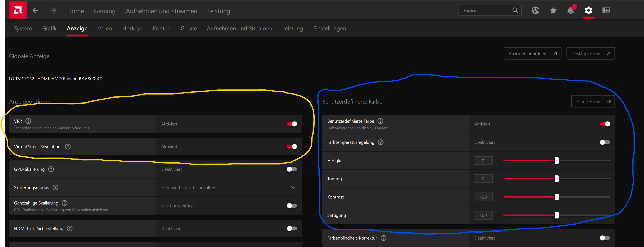Select the Anzeige tab

tap(77, 28)
